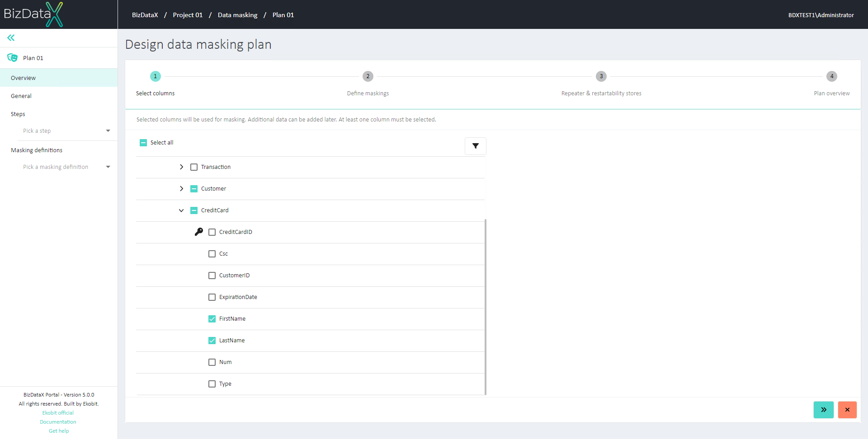Open the Documentation link
The image size is (868, 439).
click(58, 422)
